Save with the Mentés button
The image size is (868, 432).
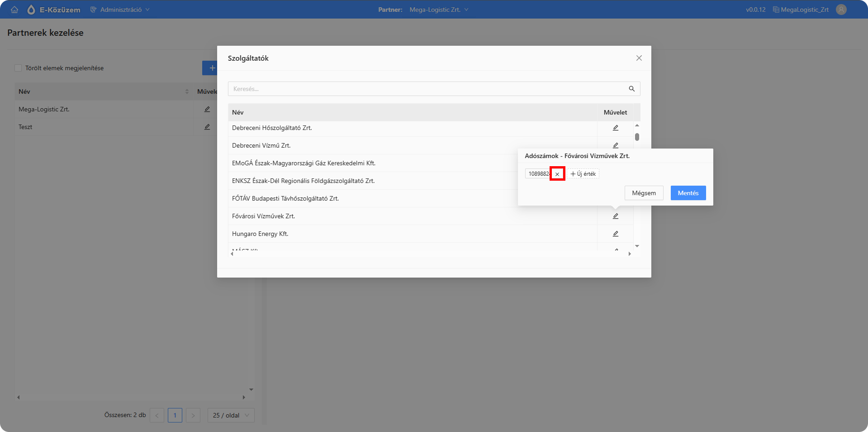[688, 193]
